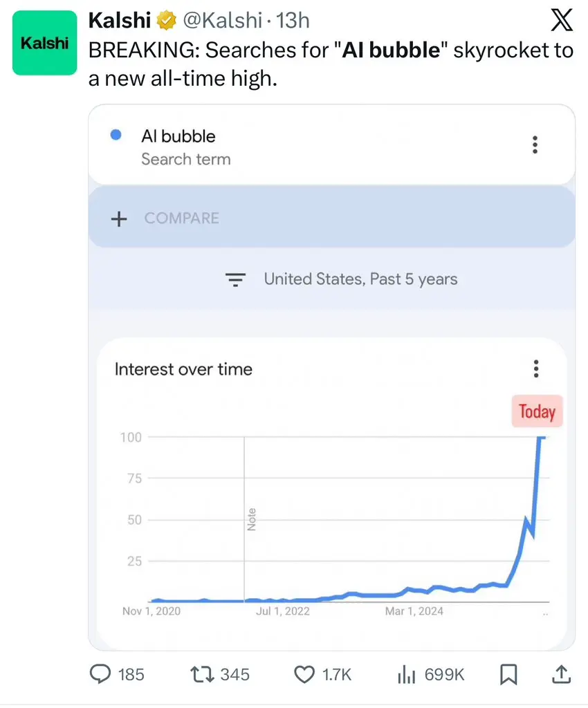Open United States, Past 5 years filter
The width and height of the screenshot is (588, 708).
(x=342, y=279)
